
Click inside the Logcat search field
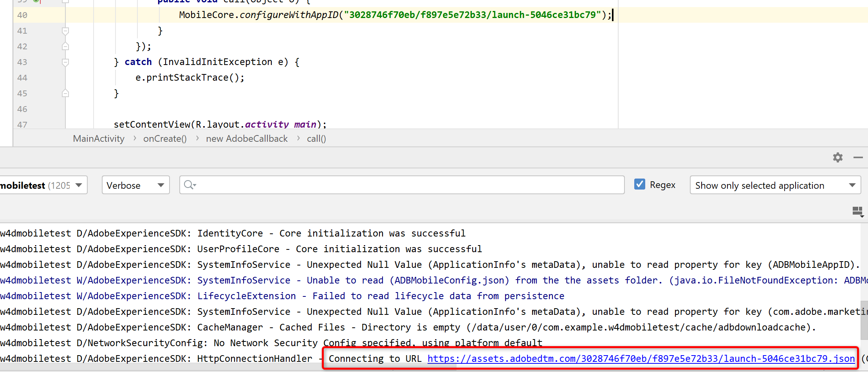(x=407, y=185)
